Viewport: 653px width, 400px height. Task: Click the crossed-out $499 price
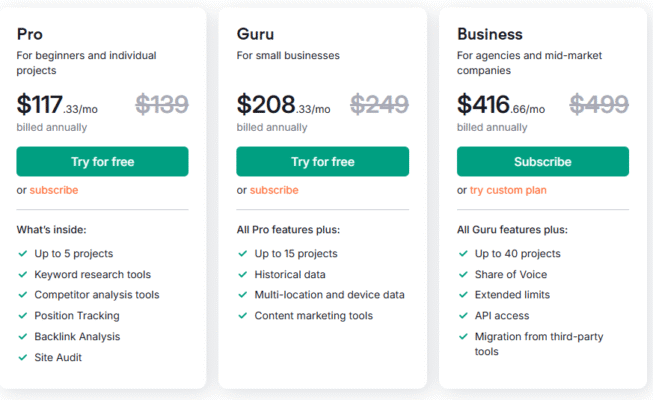[599, 104]
